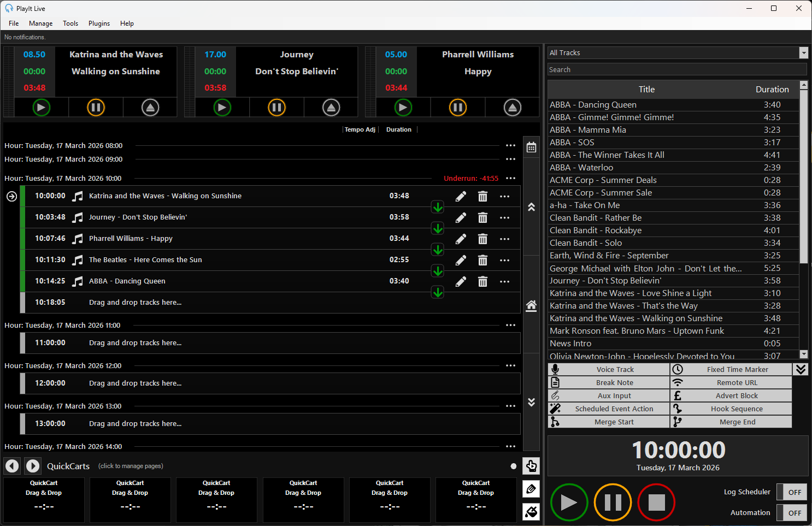Open more options for Hour 08:00 header
The height and width of the screenshot is (526, 812).
510,146
